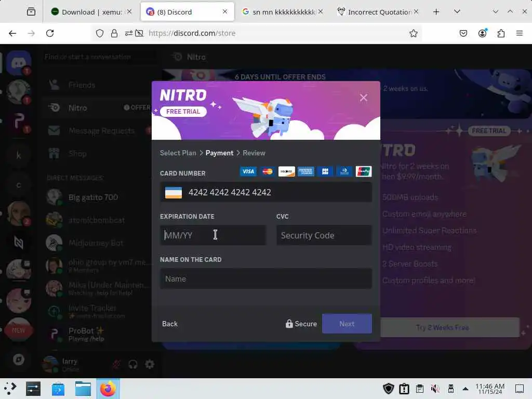Click Find or start a conversation search
The width and height of the screenshot is (532, 399).
click(98, 57)
